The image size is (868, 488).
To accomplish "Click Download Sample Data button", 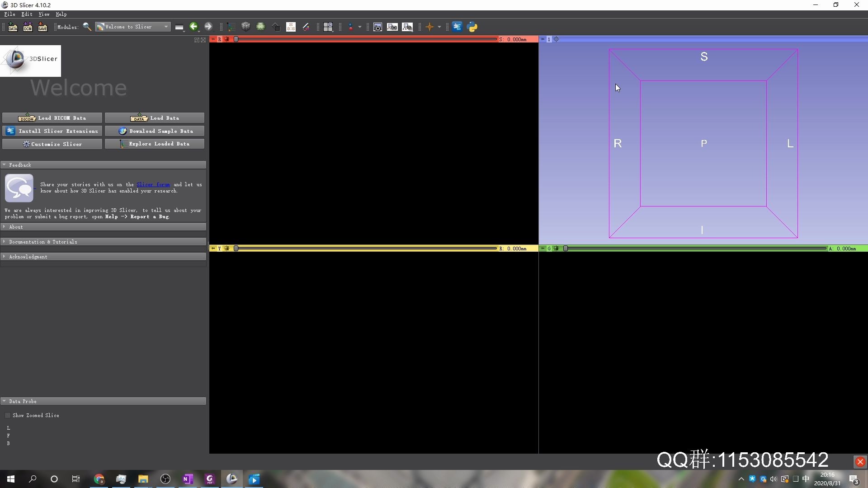I will (155, 131).
